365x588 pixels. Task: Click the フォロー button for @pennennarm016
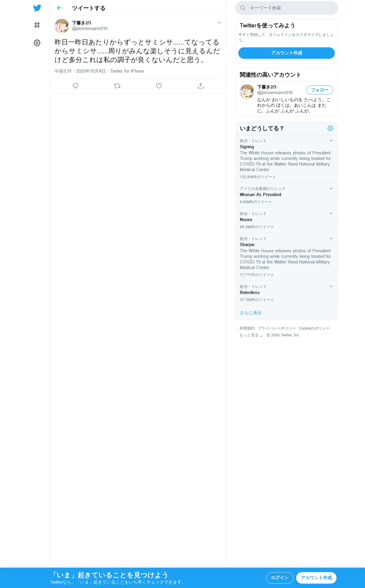click(x=320, y=90)
